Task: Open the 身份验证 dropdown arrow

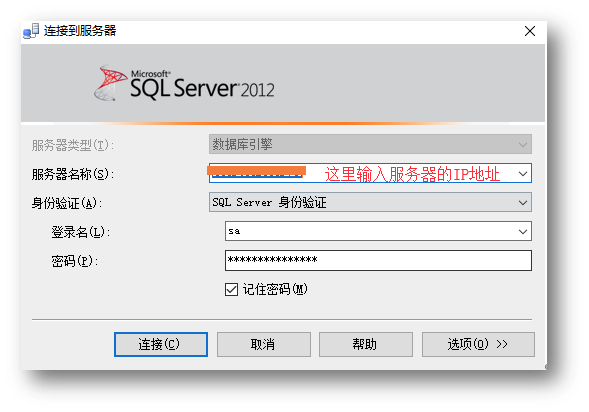Action: click(523, 203)
